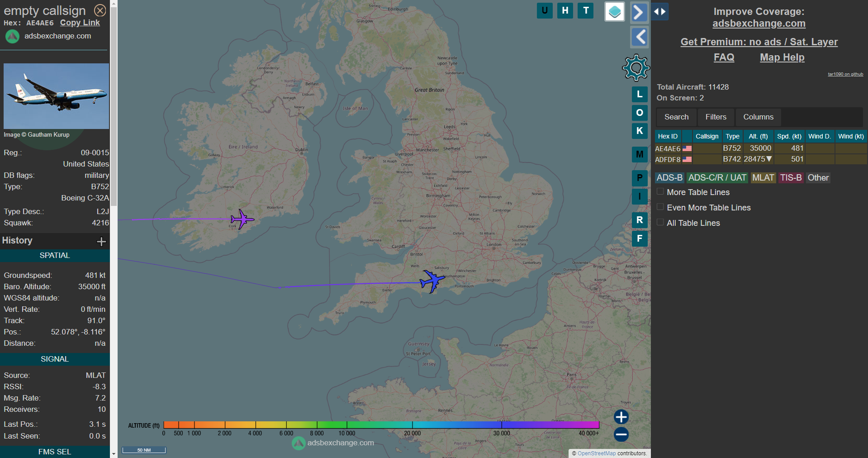Click the T map toggle button
Image resolution: width=868 pixels, height=458 pixels.
(x=586, y=10)
